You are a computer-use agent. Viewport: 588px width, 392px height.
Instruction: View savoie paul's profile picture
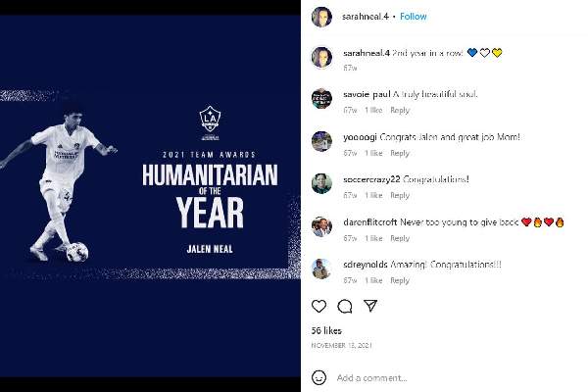pos(321,99)
